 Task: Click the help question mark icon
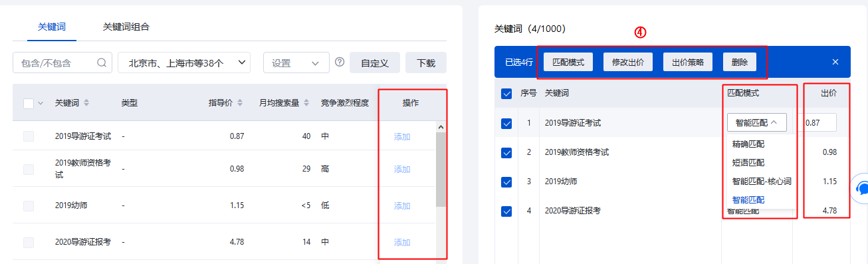click(340, 63)
